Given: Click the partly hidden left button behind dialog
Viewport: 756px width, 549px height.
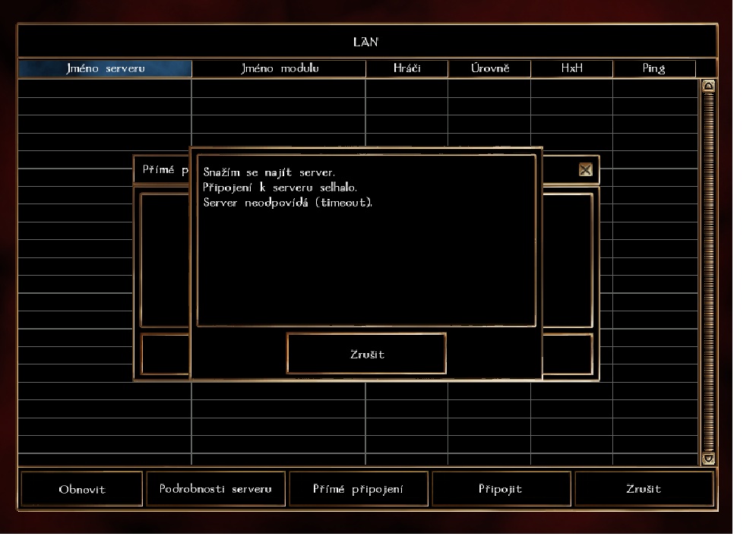Looking at the screenshot, I should [x=164, y=354].
